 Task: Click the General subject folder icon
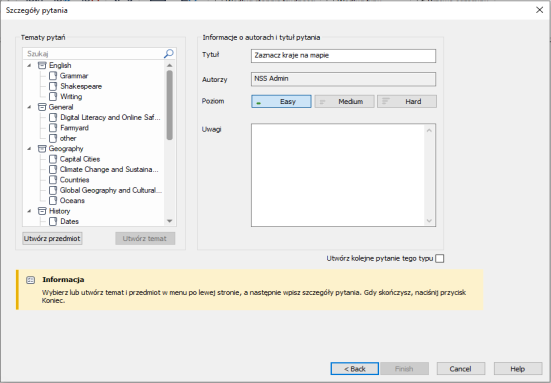[x=42, y=107]
